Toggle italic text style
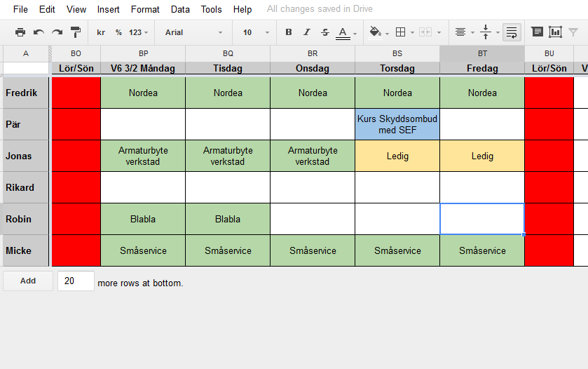This screenshot has width=588, height=369. (306, 32)
